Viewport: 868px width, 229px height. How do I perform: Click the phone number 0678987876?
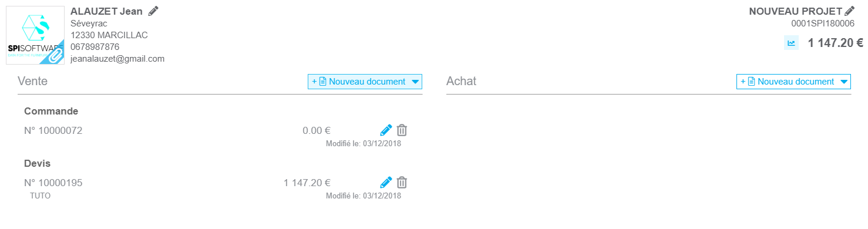[95, 46]
